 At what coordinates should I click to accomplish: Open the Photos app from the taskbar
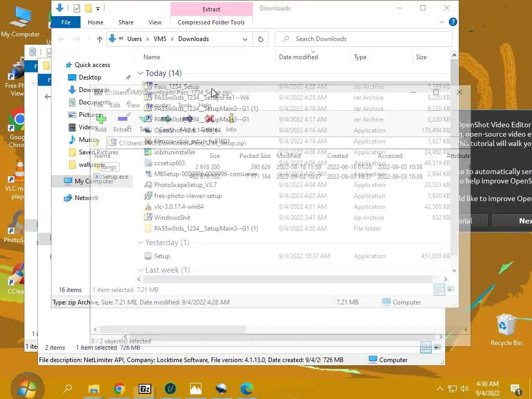[x=196, y=389]
